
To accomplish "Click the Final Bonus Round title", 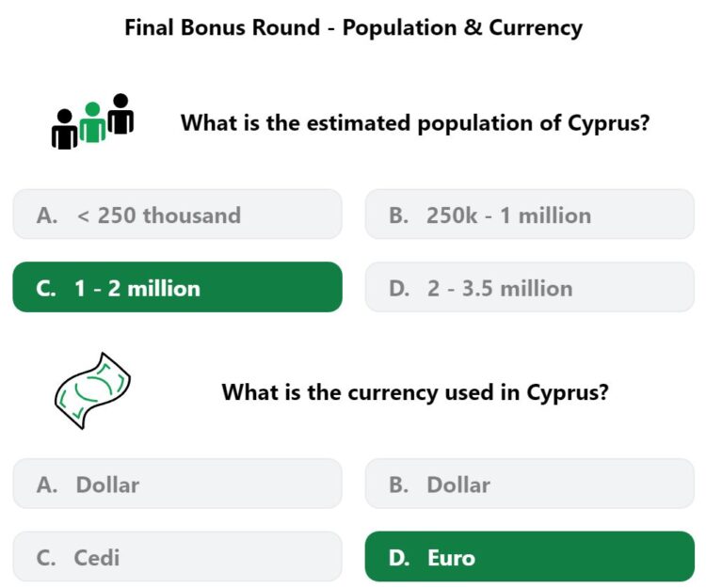I will click(x=353, y=27).
